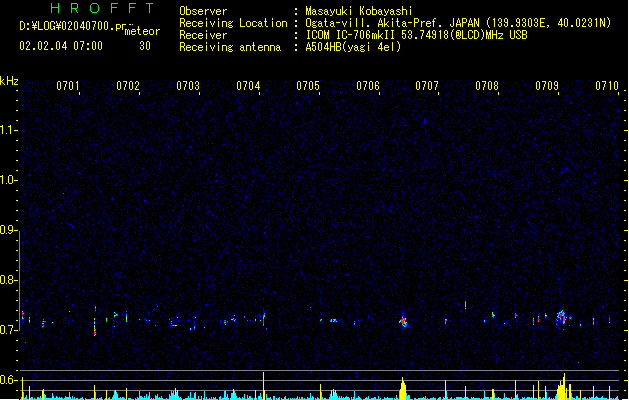The image size is (629, 400).
Task: Click the 0708 time marker
Action: coord(487,86)
